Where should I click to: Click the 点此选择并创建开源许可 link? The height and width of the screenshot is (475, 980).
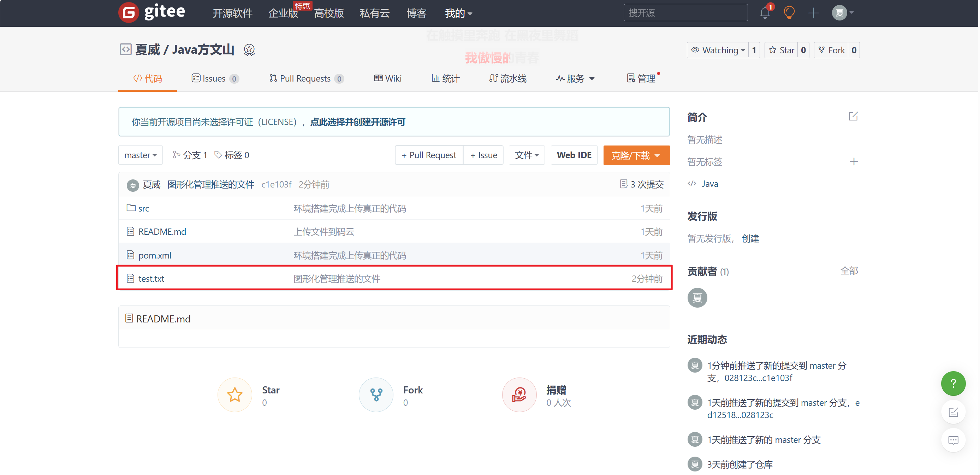tap(358, 122)
